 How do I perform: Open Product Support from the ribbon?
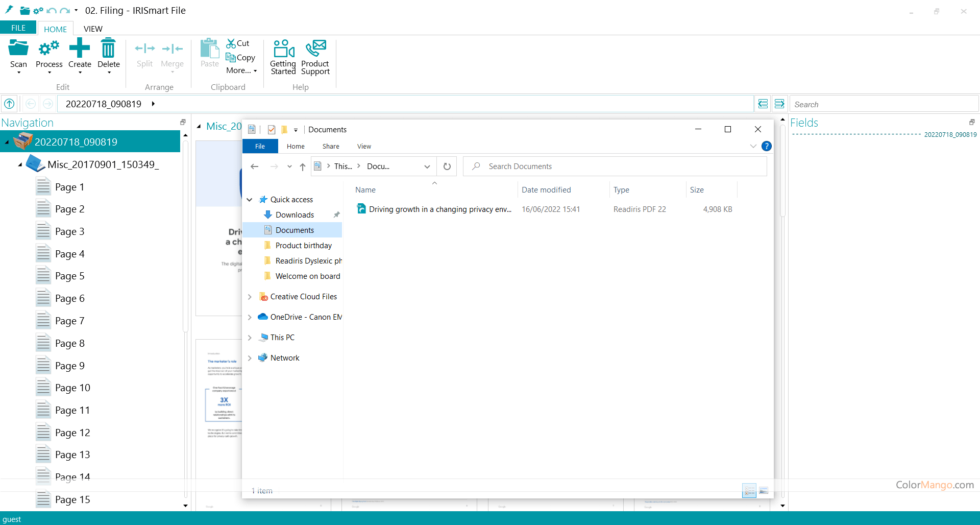(x=315, y=50)
